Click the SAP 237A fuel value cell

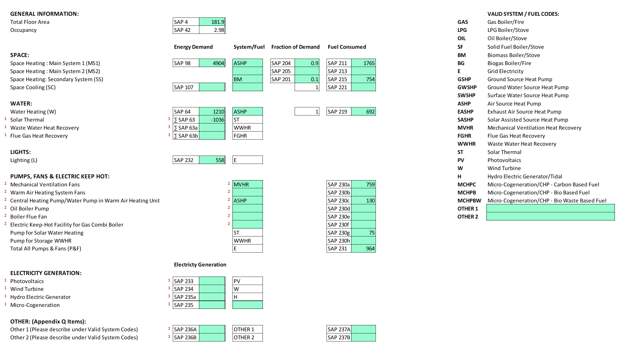pyautogui.click(x=364, y=329)
